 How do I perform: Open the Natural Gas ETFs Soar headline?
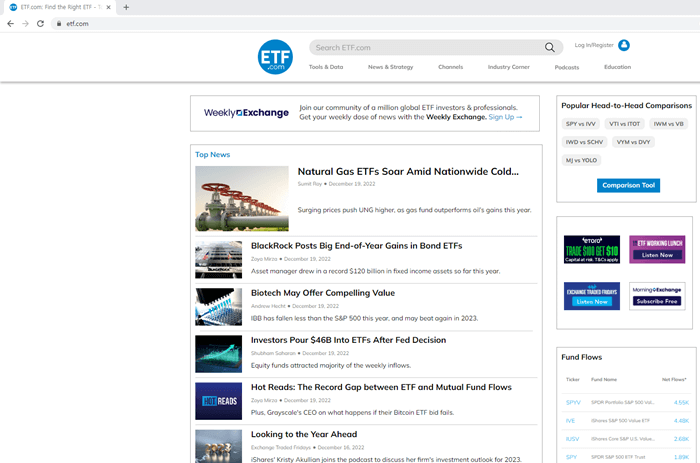(x=408, y=171)
